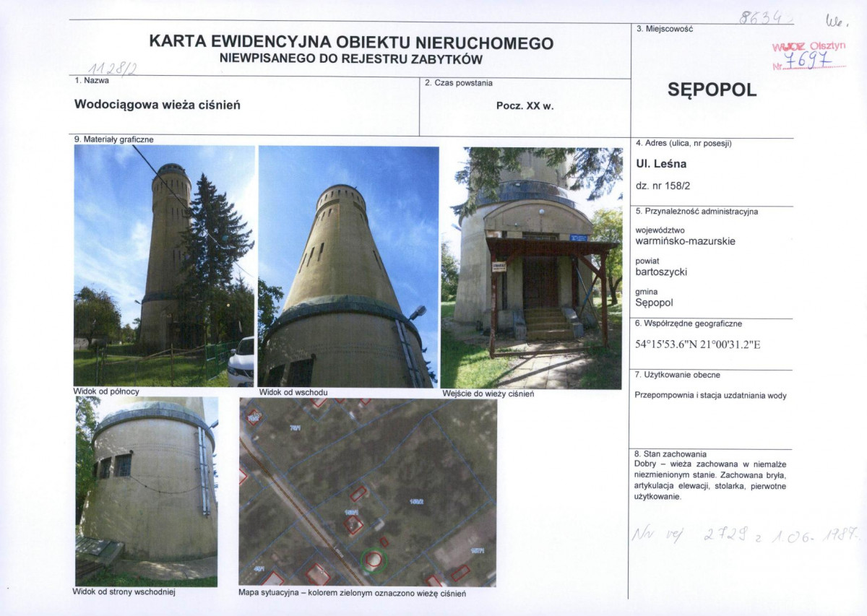
Task: Open the north view tower photo
Action: point(164,266)
